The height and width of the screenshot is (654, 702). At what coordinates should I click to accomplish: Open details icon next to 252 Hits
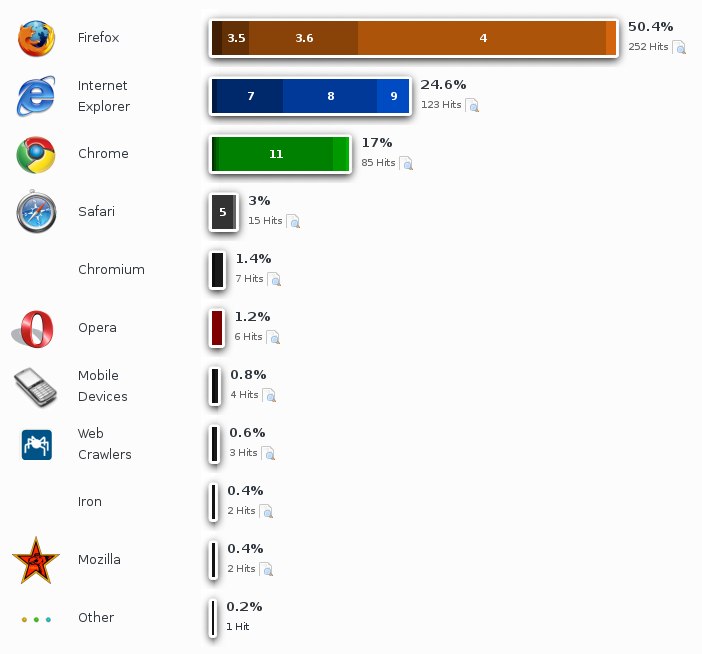click(x=679, y=47)
